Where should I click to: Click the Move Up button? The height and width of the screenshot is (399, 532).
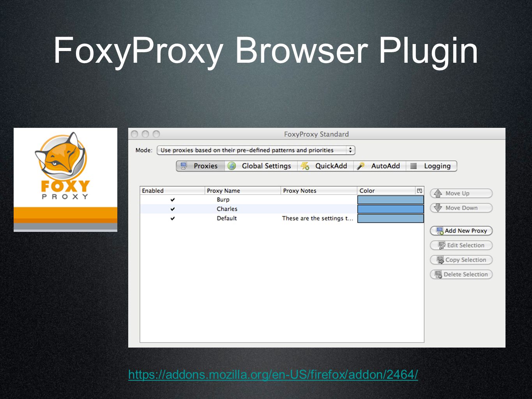click(461, 193)
